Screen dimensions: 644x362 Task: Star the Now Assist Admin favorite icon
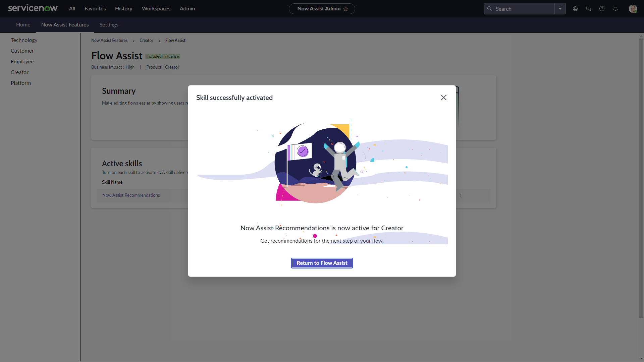click(346, 9)
